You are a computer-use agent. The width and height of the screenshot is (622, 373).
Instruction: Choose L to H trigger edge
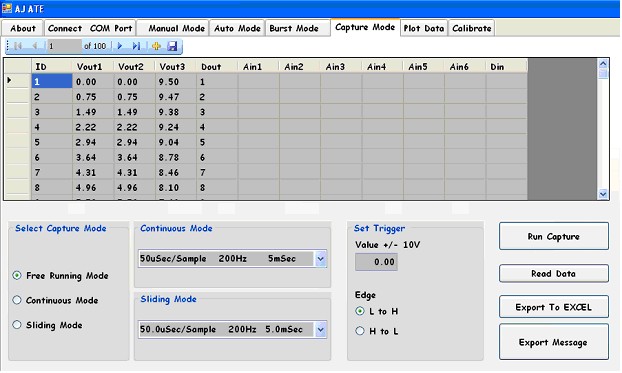(x=360, y=311)
